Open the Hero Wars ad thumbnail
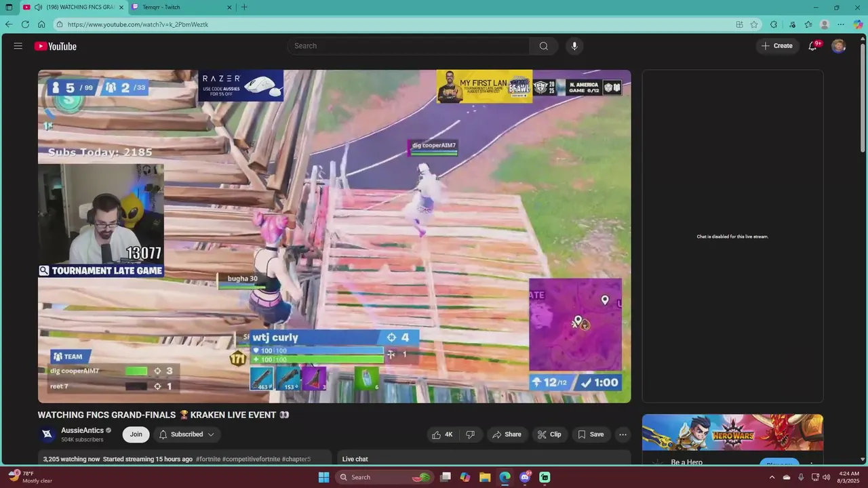Image resolution: width=868 pixels, height=488 pixels. 733,432
